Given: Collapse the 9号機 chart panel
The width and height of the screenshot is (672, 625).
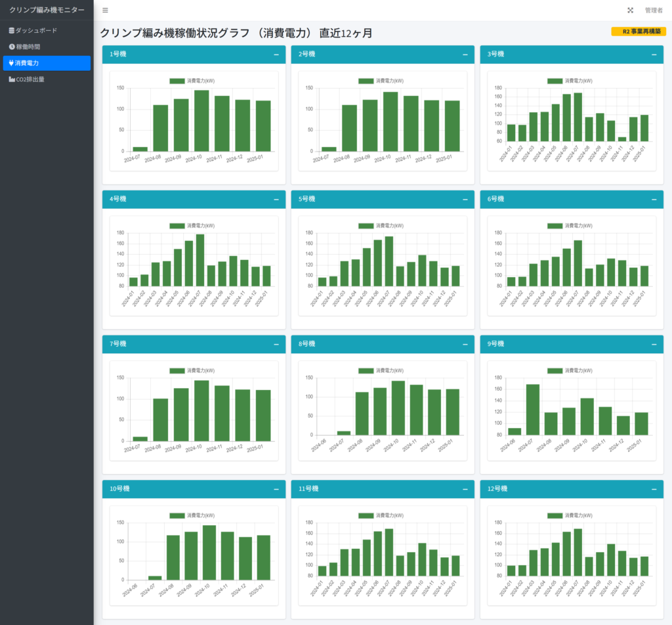Looking at the screenshot, I should (x=654, y=345).
